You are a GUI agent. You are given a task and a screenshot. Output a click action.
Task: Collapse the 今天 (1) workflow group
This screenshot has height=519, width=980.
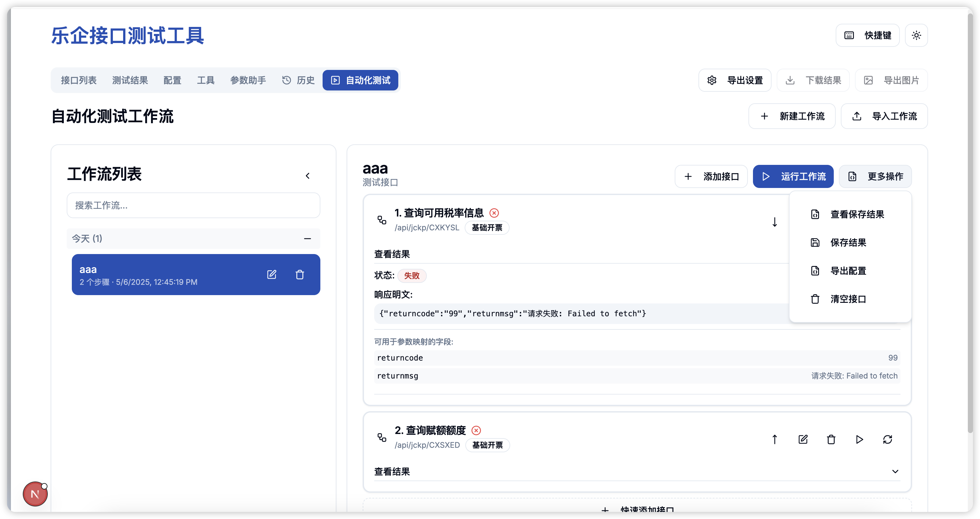(308, 239)
